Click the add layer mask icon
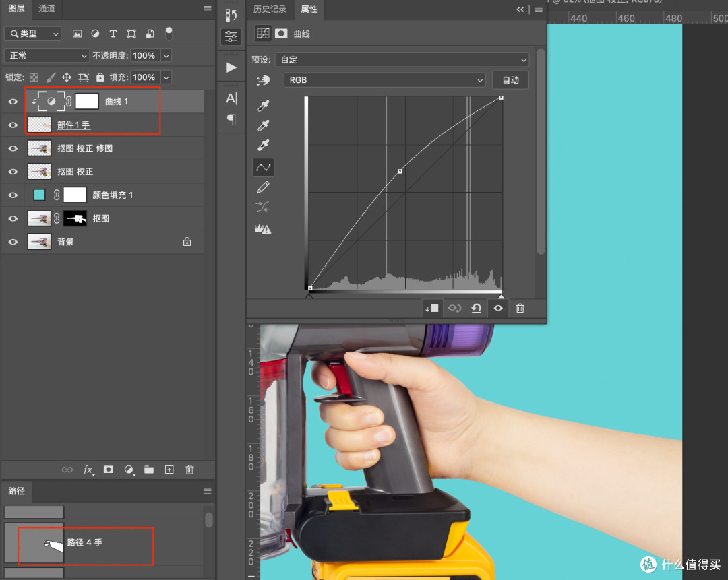Screen dimensions: 728x580 coord(108,470)
